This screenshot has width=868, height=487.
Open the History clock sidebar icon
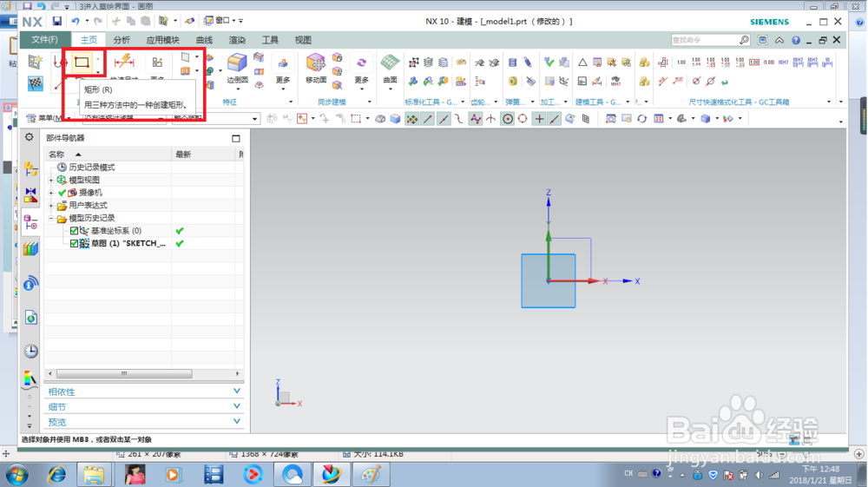[31, 351]
